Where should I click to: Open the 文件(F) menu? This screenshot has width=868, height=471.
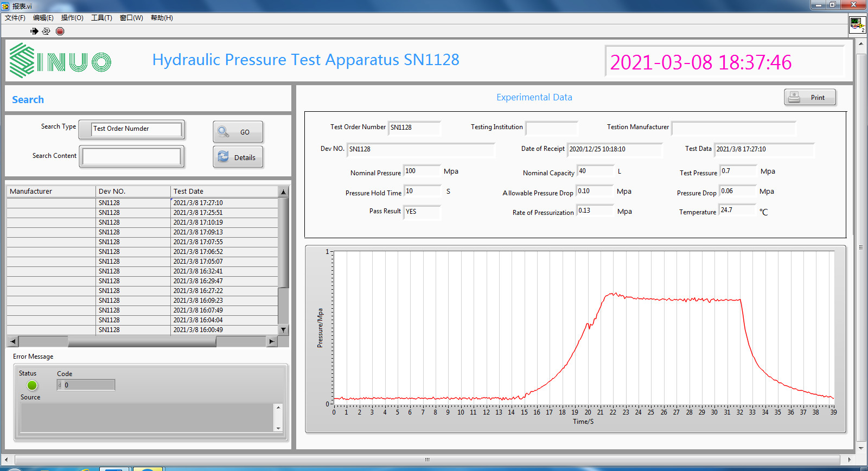point(15,18)
